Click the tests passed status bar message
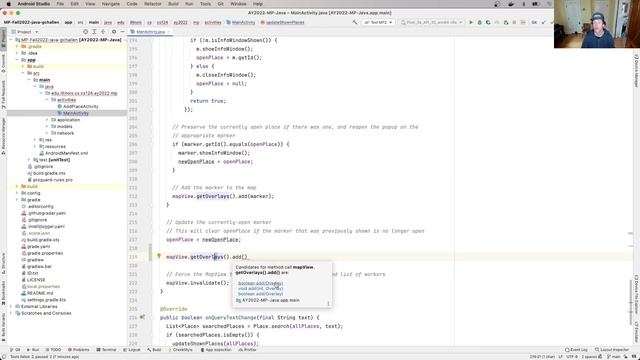Screen dimensions: 640x360 pyautogui.click(x=44, y=357)
